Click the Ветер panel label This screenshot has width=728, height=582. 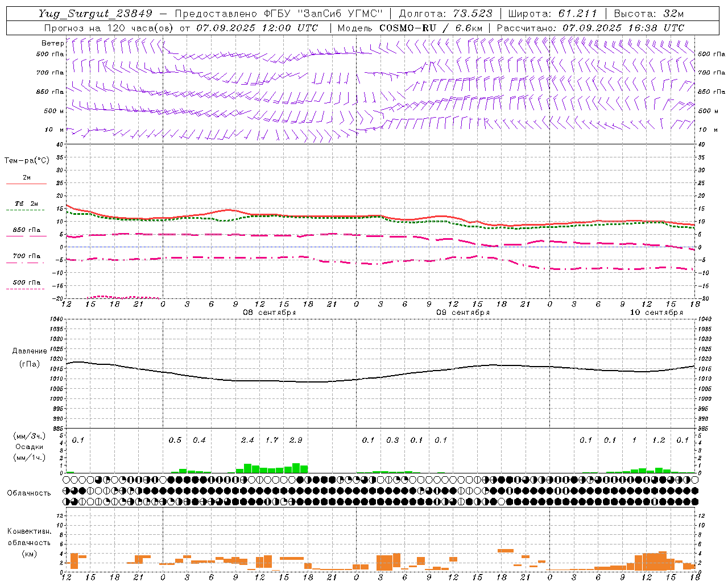(x=52, y=43)
